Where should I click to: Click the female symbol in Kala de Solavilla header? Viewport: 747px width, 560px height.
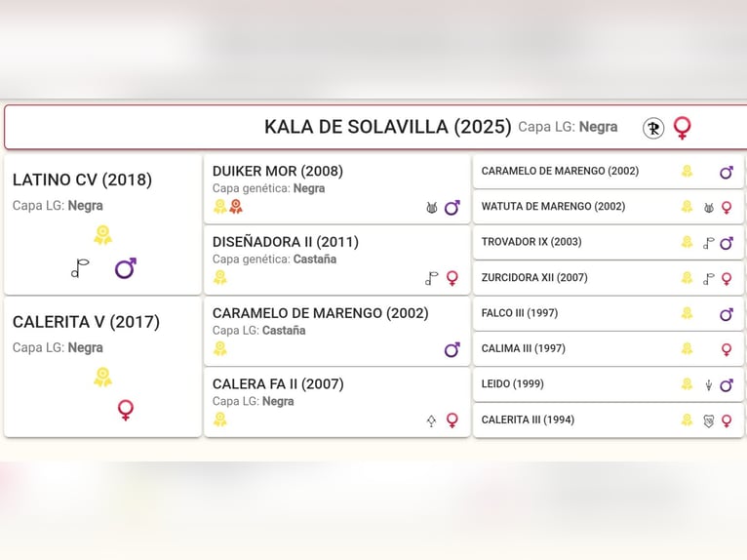[683, 128]
